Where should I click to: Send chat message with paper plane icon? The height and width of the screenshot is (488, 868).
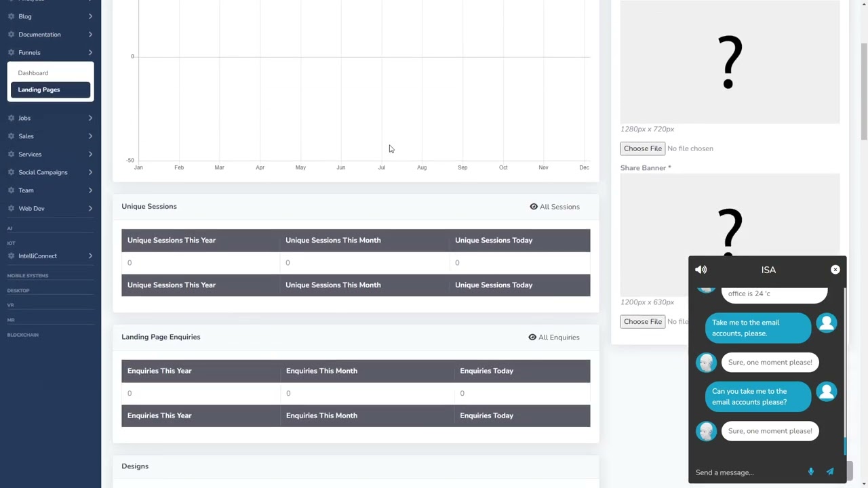829,472
